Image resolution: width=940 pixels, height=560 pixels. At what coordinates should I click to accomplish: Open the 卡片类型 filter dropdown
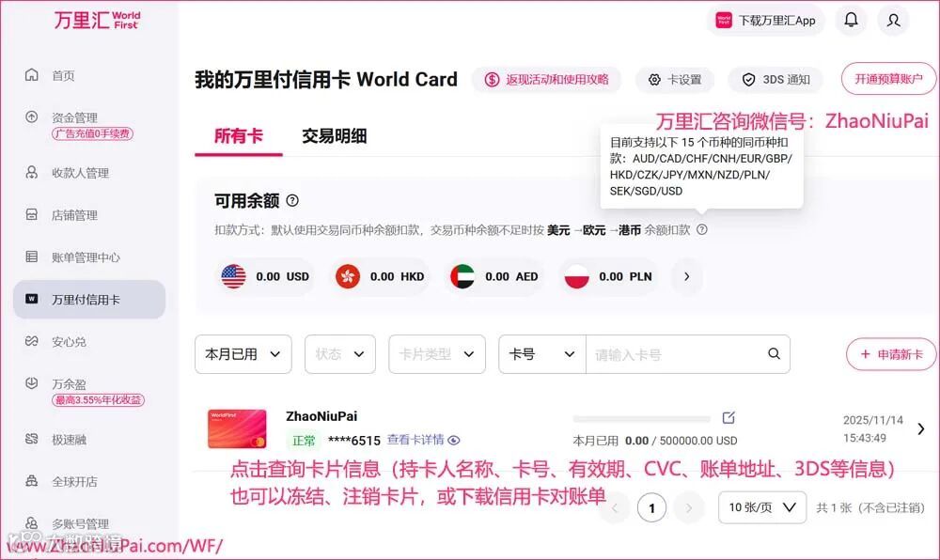tap(437, 354)
